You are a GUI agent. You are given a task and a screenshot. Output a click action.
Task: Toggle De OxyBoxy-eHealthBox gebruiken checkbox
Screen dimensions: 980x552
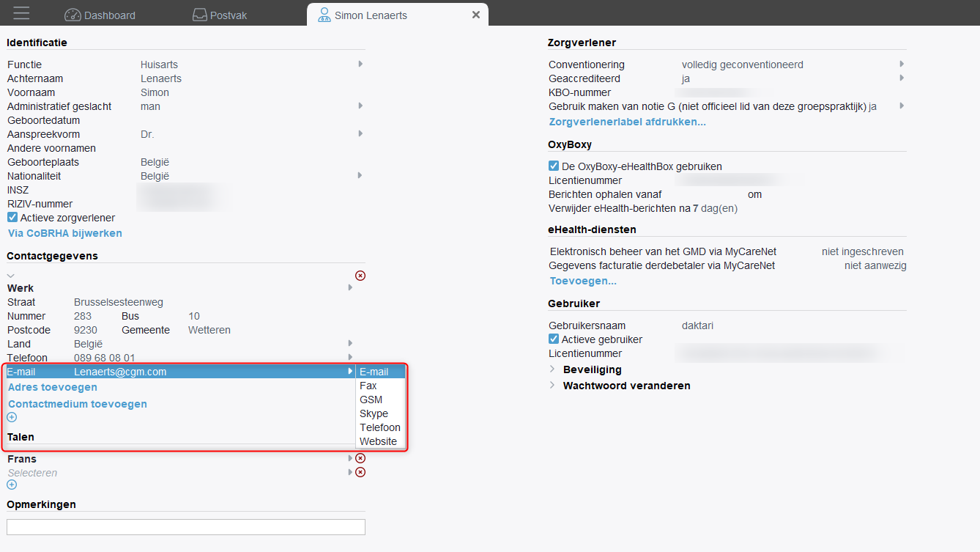[554, 166]
